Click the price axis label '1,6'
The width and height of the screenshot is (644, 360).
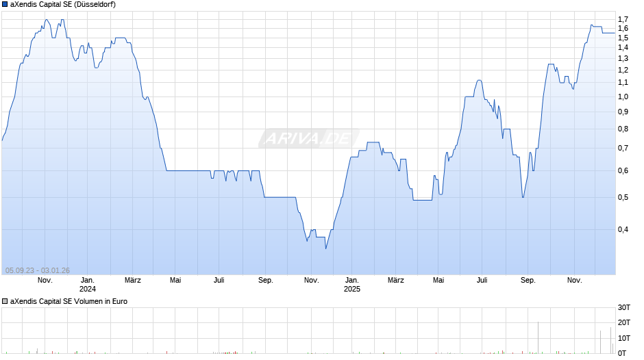point(623,28)
